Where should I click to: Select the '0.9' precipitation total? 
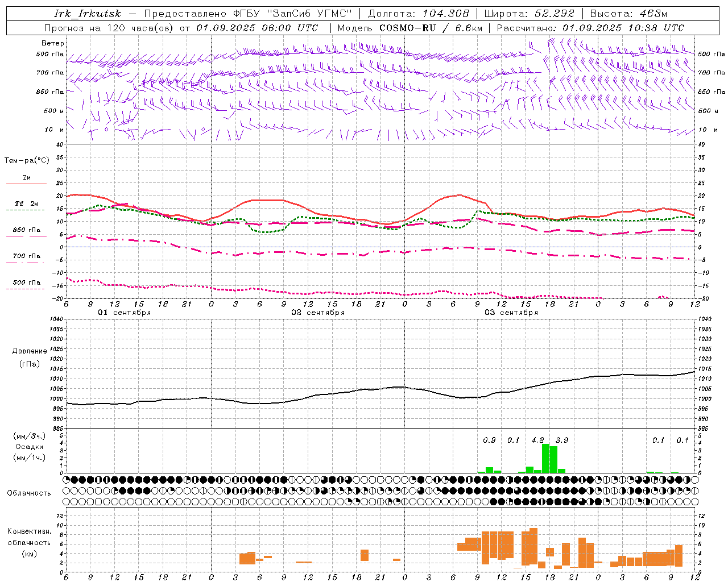489,440
